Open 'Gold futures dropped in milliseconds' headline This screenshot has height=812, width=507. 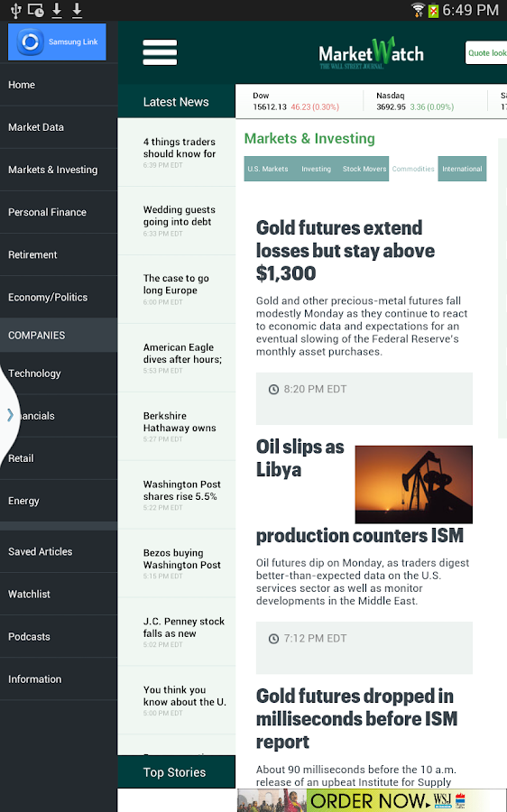pyautogui.click(x=357, y=719)
